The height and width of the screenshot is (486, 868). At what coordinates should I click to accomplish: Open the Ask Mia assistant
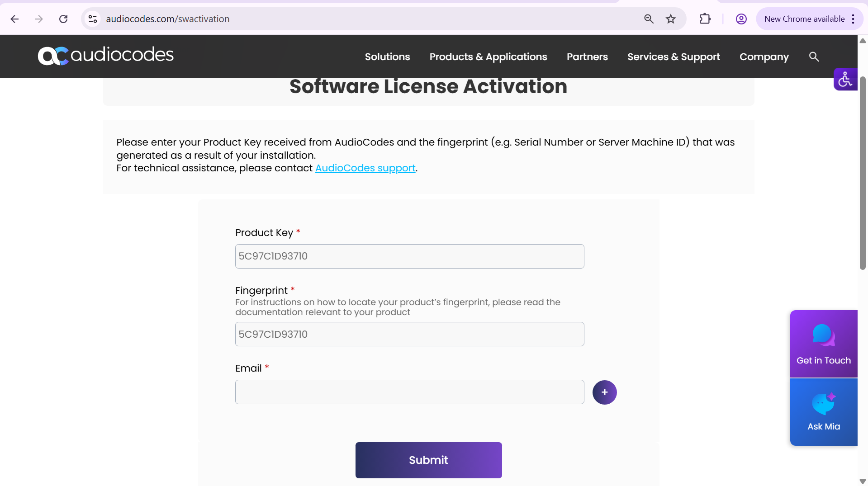click(x=823, y=412)
